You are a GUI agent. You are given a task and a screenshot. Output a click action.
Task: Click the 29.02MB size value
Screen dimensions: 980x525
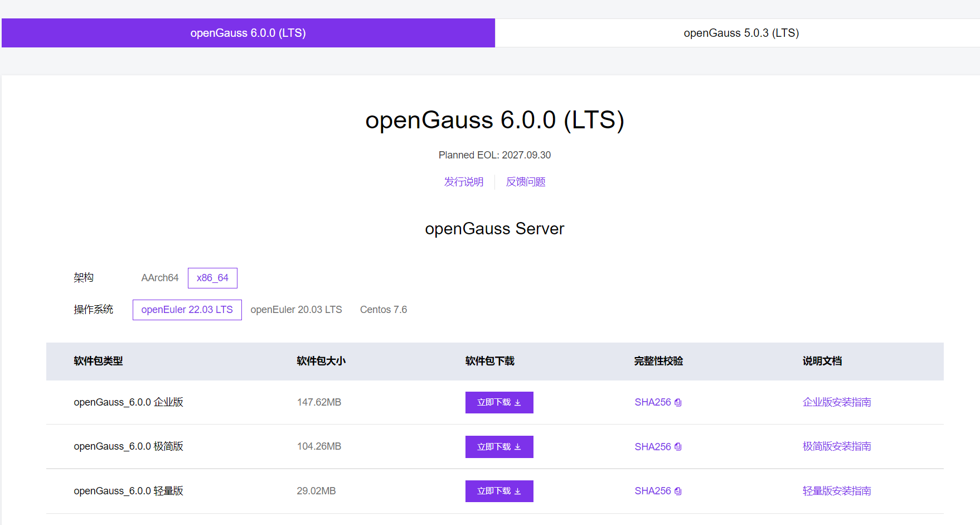pyautogui.click(x=316, y=491)
